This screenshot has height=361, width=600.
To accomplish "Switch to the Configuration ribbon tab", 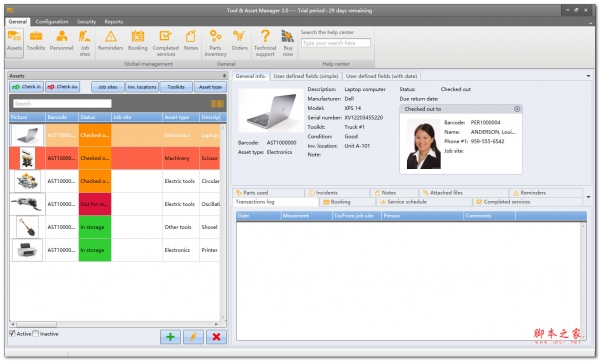I will (52, 22).
